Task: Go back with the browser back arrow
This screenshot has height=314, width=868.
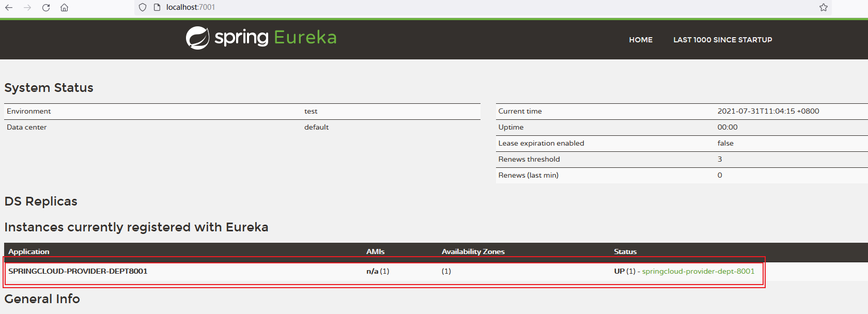Action: 9,7
